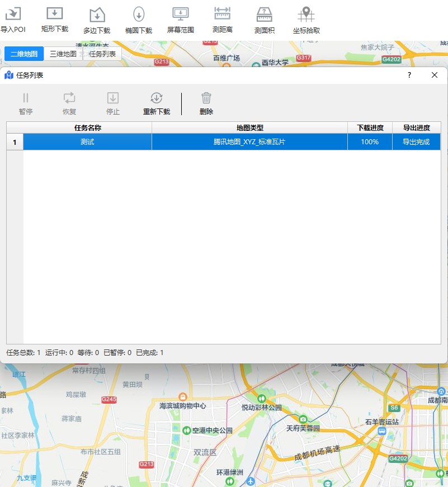
Task: Click the 重新下载 re-download icon
Action: (157, 98)
